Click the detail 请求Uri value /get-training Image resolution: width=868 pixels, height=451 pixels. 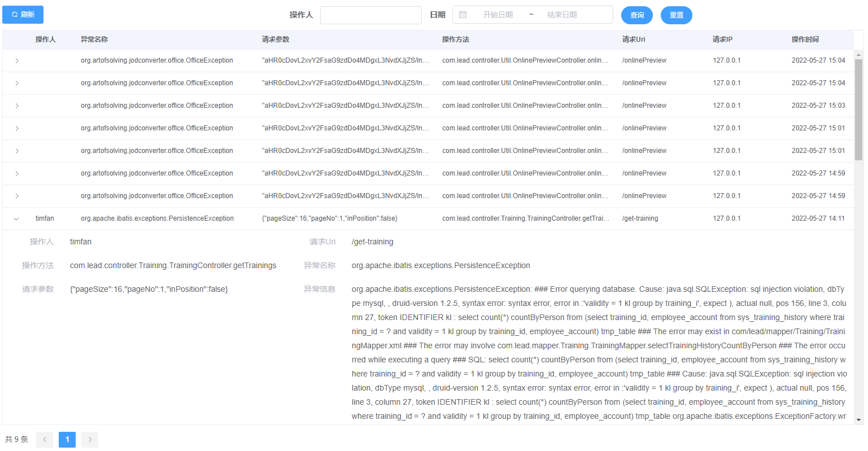[373, 242]
